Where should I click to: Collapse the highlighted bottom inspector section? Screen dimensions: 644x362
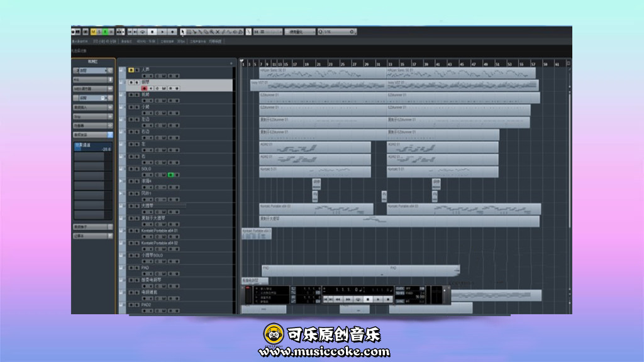click(x=92, y=134)
